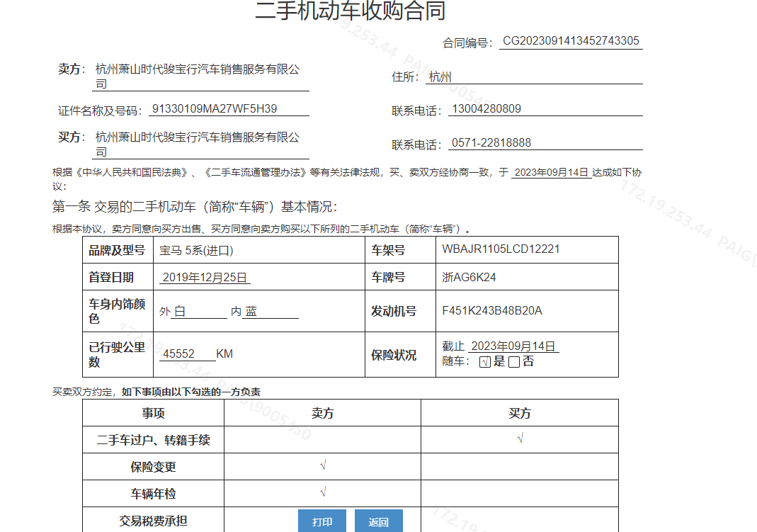
Task: Click exterior color value 白
Action: point(180,312)
